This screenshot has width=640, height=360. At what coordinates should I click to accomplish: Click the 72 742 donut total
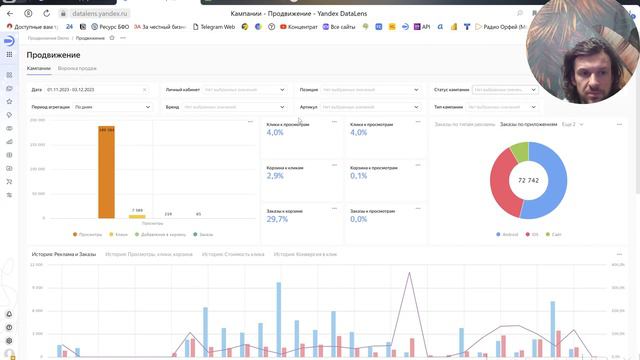click(x=529, y=180)
